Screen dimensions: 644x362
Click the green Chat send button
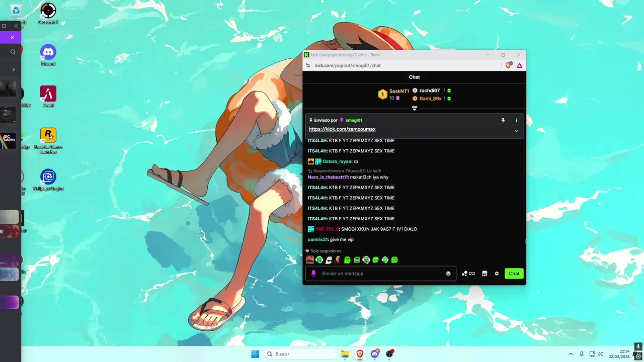pyautogui.click(x=514, y=274)
